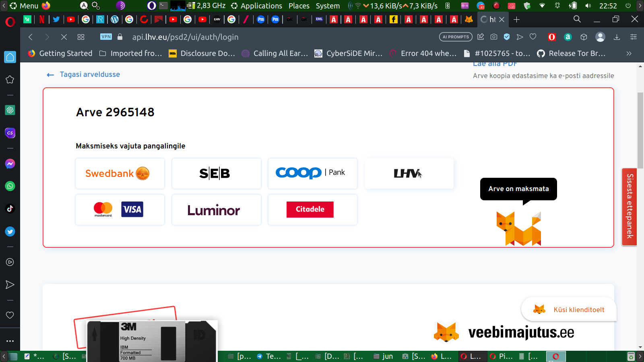
Task: Switch to the orange fox tab
Action: coord(469,19)
